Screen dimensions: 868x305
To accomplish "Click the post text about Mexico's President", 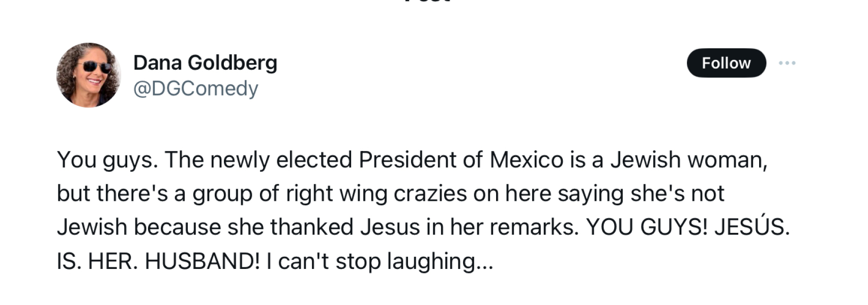I will pos(422,210).
